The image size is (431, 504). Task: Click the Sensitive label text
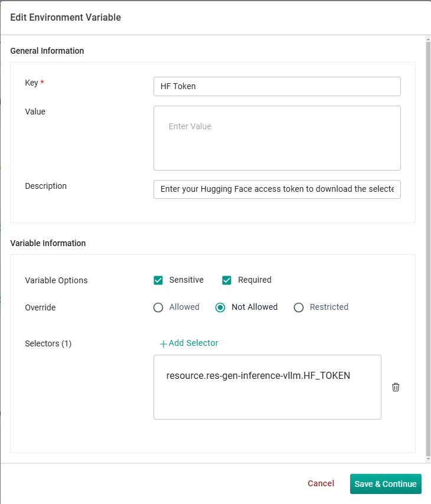(x=186, y=280)
